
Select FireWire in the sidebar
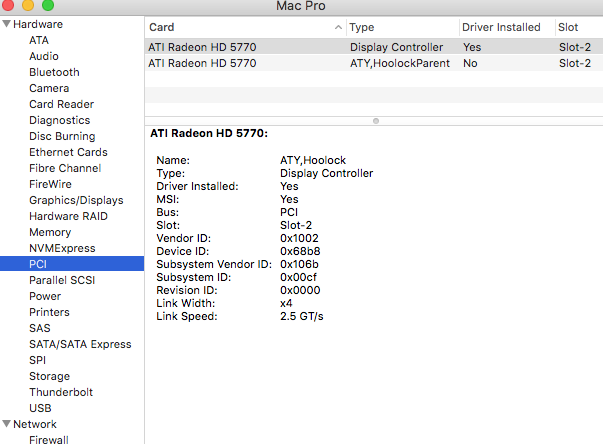coord(50,184)
